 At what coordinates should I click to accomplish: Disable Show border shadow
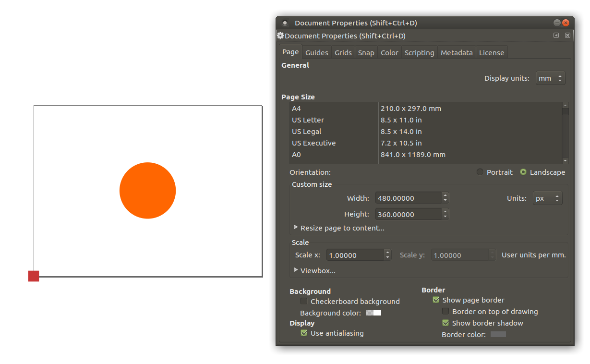click(445, 323)
